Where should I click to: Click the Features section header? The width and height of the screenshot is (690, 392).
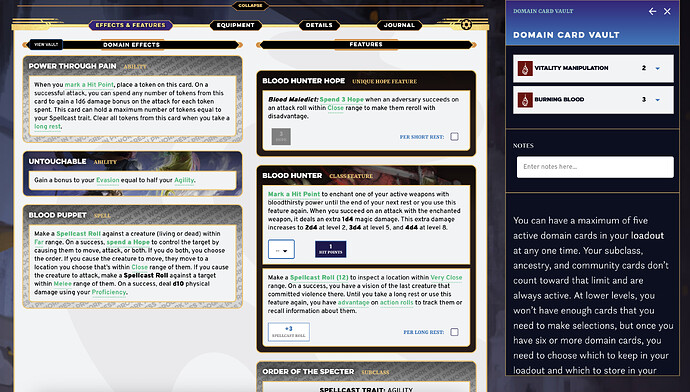[366, 44]
